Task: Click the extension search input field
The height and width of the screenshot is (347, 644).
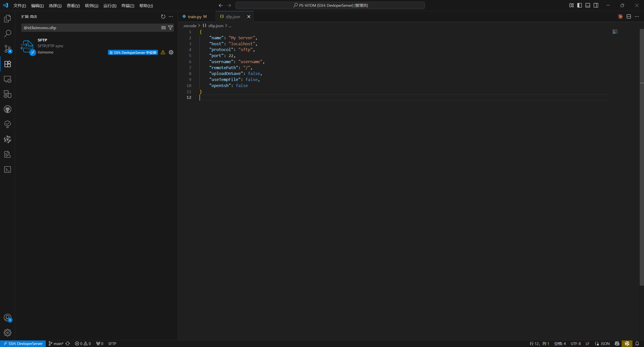Action: (91, 28)
